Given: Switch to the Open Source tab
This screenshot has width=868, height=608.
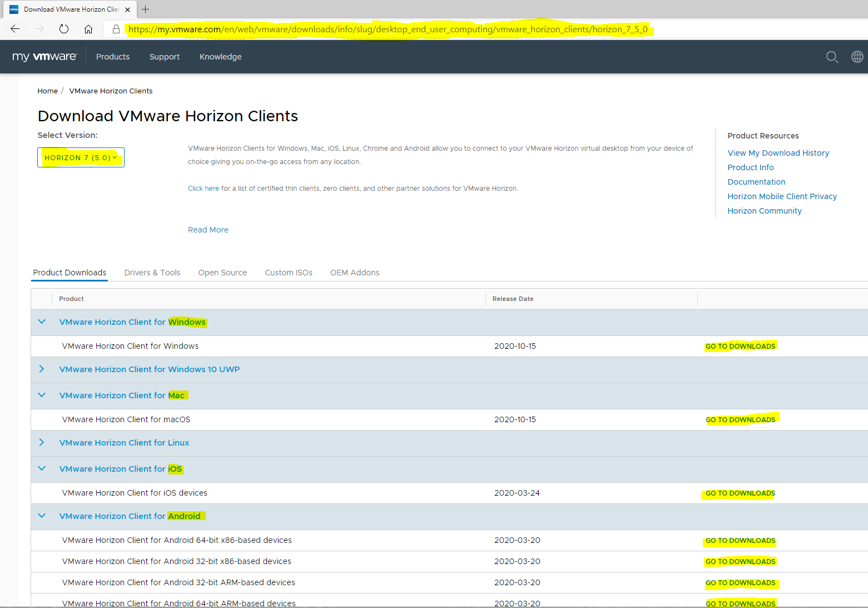Looking at the screenshot, I should [x=222, y=273].
